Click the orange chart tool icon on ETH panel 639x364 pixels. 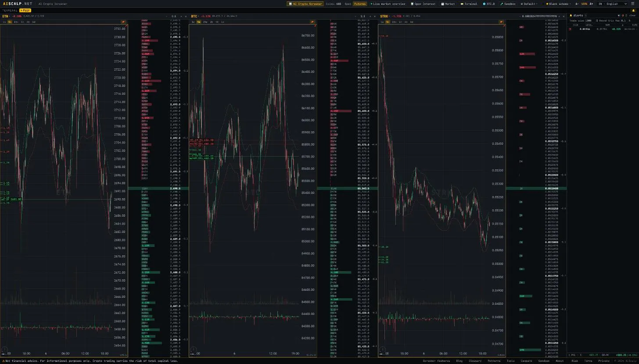point(123,22)
